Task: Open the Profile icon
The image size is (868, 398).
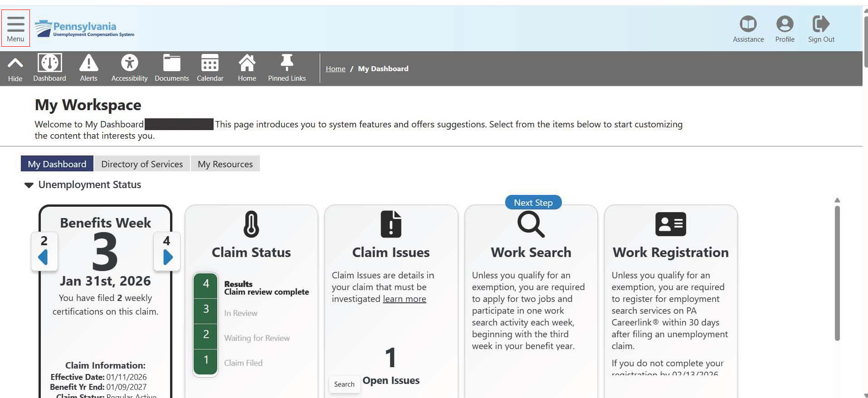Action: coord(785,24)
